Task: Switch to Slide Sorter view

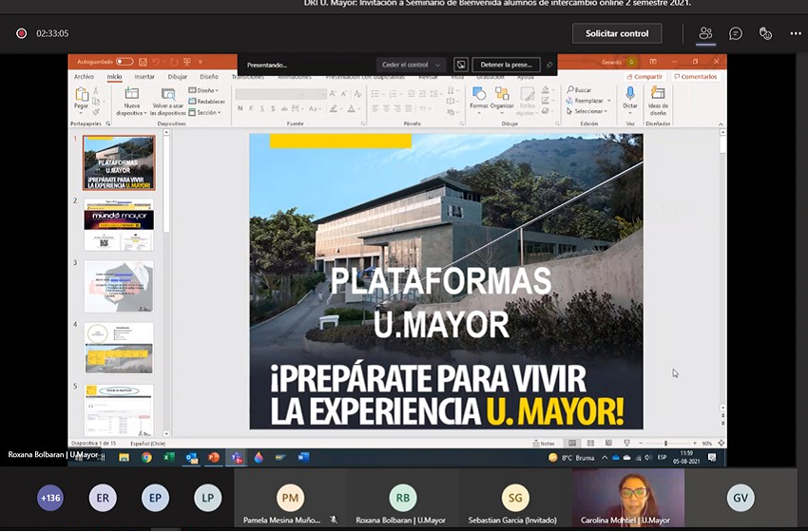Action: [x=590, y=444]
